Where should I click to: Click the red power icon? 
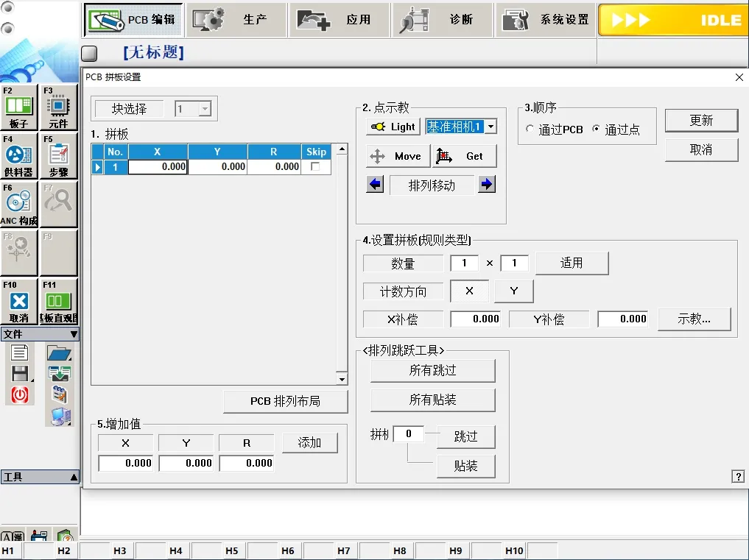click(20, 395)
